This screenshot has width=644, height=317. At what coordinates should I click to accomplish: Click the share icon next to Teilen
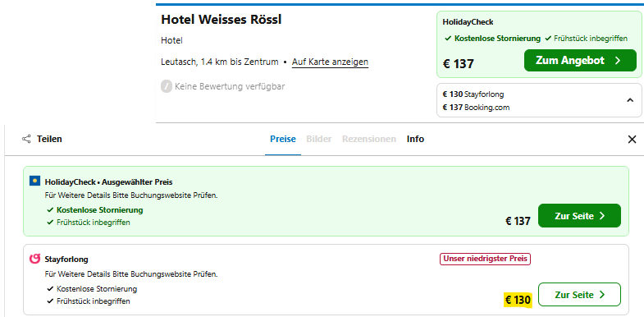[26, 139]
